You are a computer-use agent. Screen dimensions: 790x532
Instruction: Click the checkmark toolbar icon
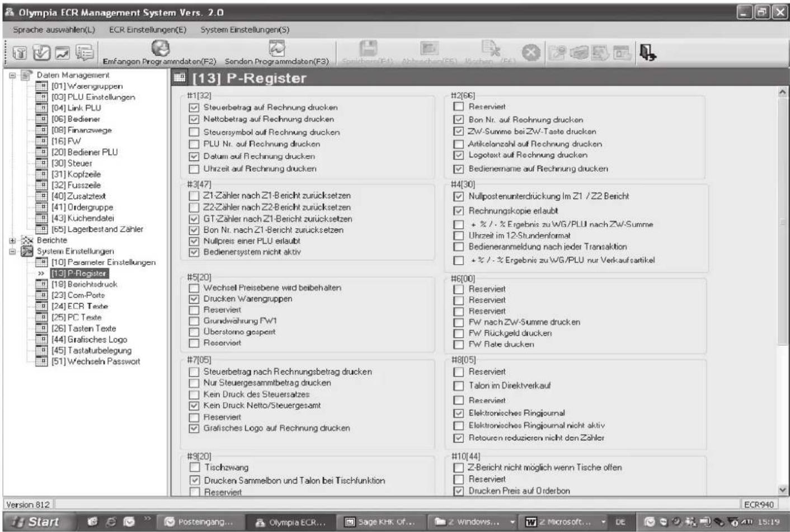tap(41, 53)
